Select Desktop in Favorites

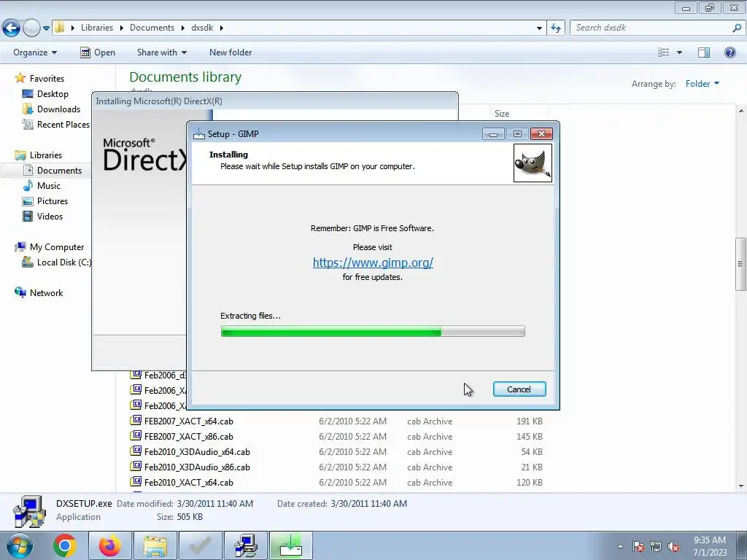coord(53,94)
